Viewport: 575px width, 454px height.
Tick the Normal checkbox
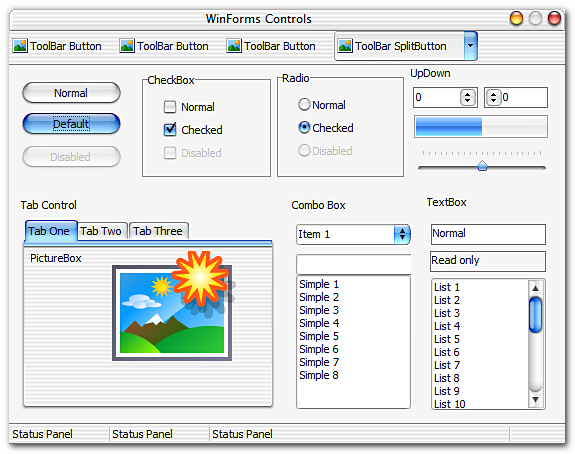coord(170,107)
